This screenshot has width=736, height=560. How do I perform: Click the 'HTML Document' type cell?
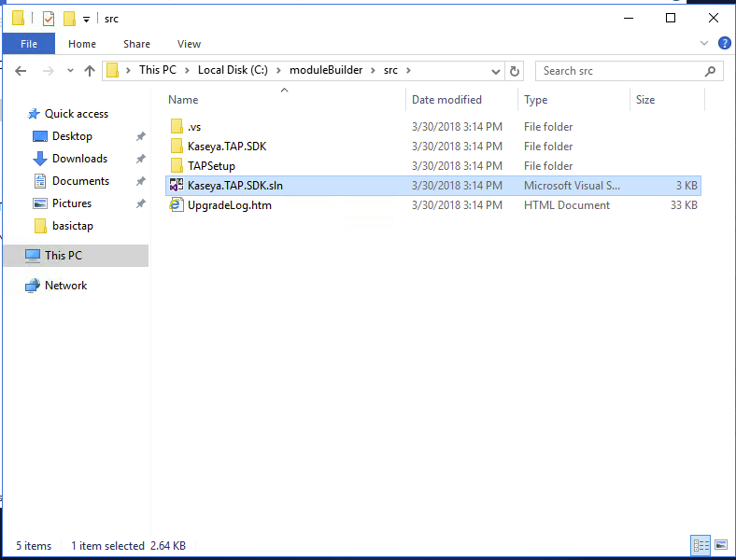pos(567,205)
